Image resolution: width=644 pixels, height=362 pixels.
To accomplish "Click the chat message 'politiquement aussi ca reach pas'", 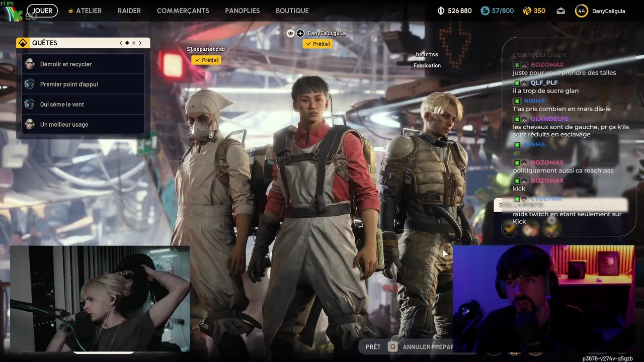I will (x=563, y=170).
